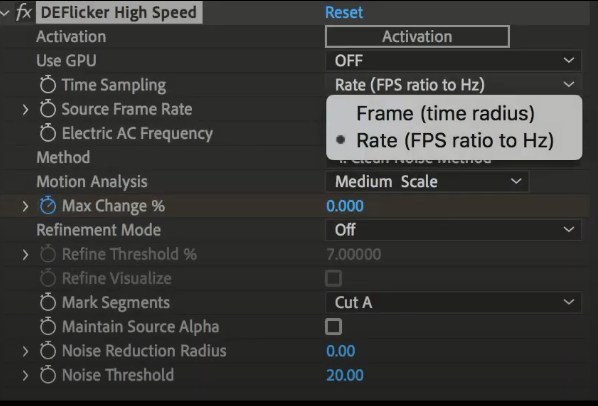This screenshot has height=406, width=598.
Task: Click the Mark Segments stopwatch icon
Action: pos(48,303)
